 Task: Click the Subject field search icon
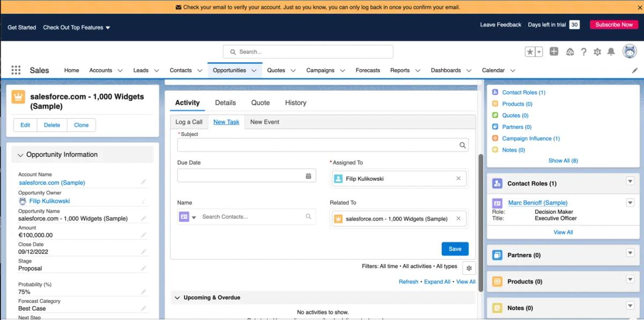(463, 145)
